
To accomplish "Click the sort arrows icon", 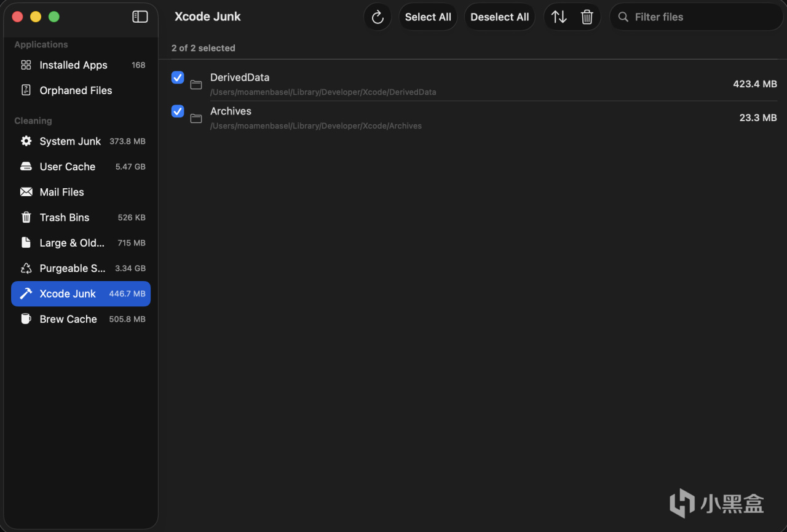I will 559,17.
